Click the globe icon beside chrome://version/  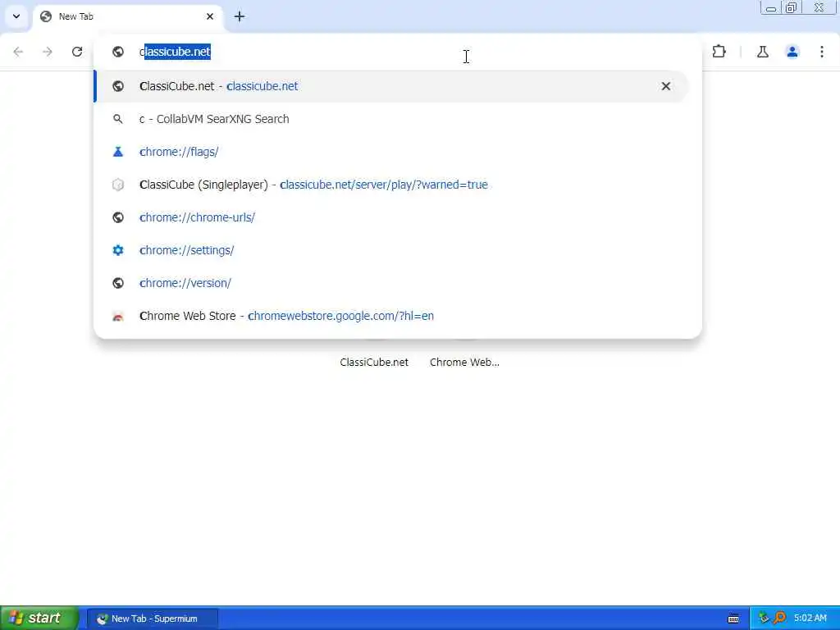(118, 283)
